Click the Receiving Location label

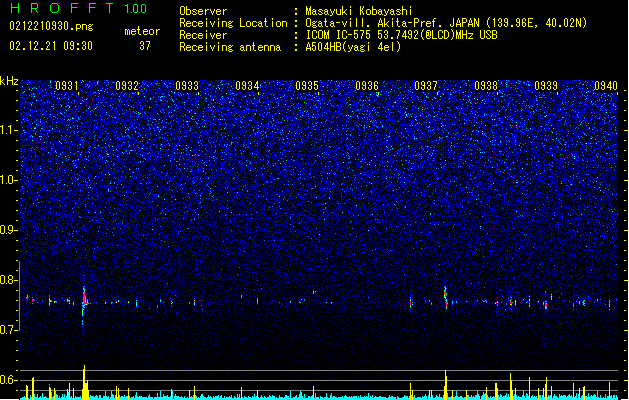click(x=233, y=23)
